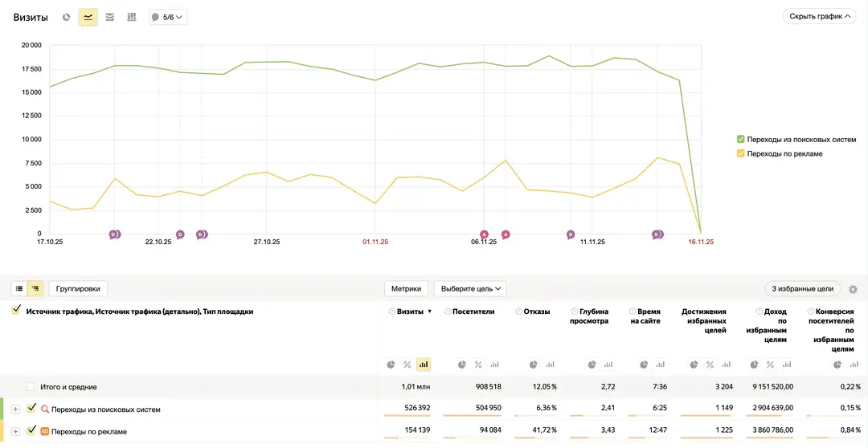The height and width of the screenshot is (448, 868).
Task: Open help icon beside Конверсия посетителей header
Action: (x=810, y=312)
